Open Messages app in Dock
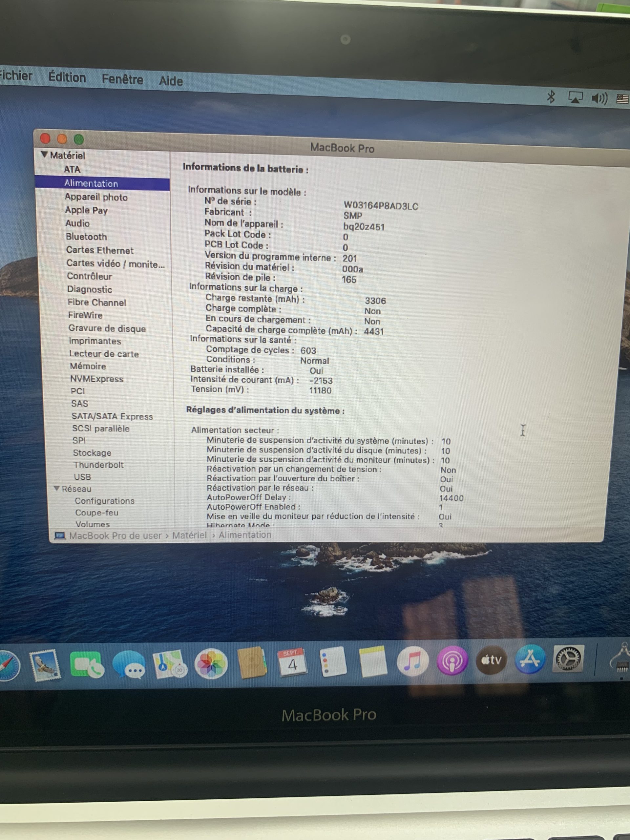Viewport: 630px width, 840px height. [x=129, y=664]
